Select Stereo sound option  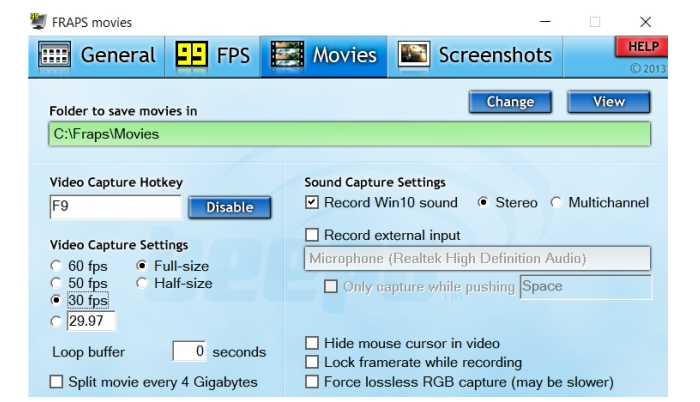coord(483,202)
